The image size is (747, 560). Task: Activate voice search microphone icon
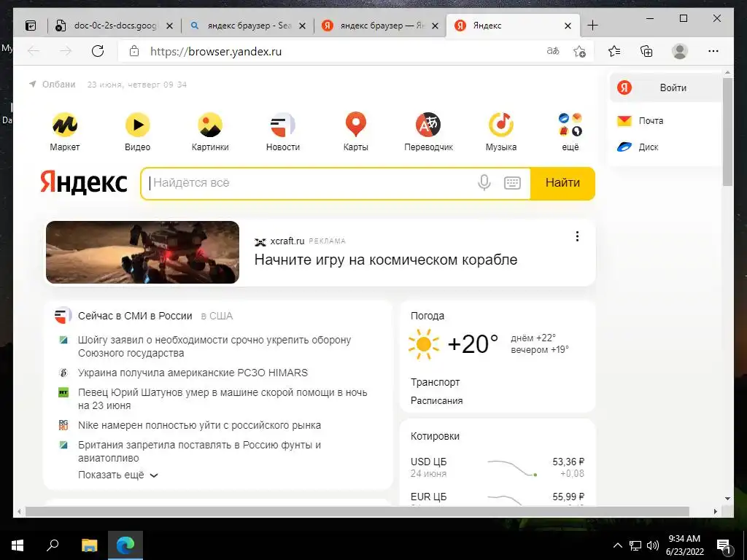(484, 183)
